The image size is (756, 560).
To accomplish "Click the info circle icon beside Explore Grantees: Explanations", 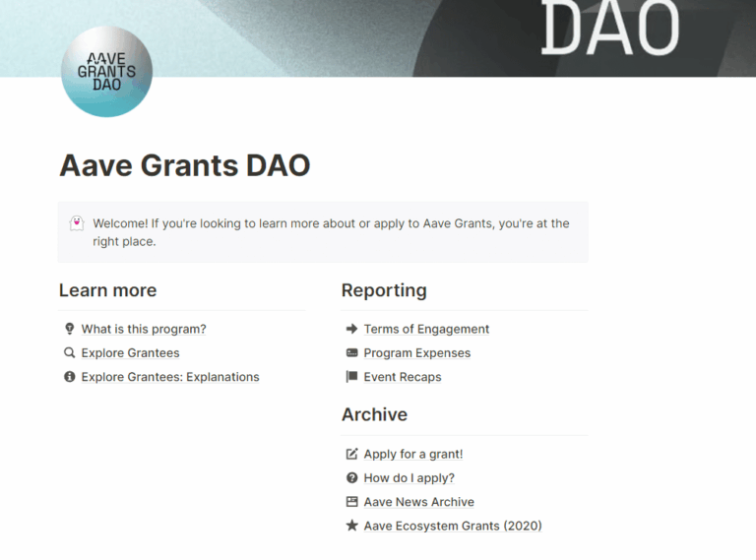I will pos(69,376).
